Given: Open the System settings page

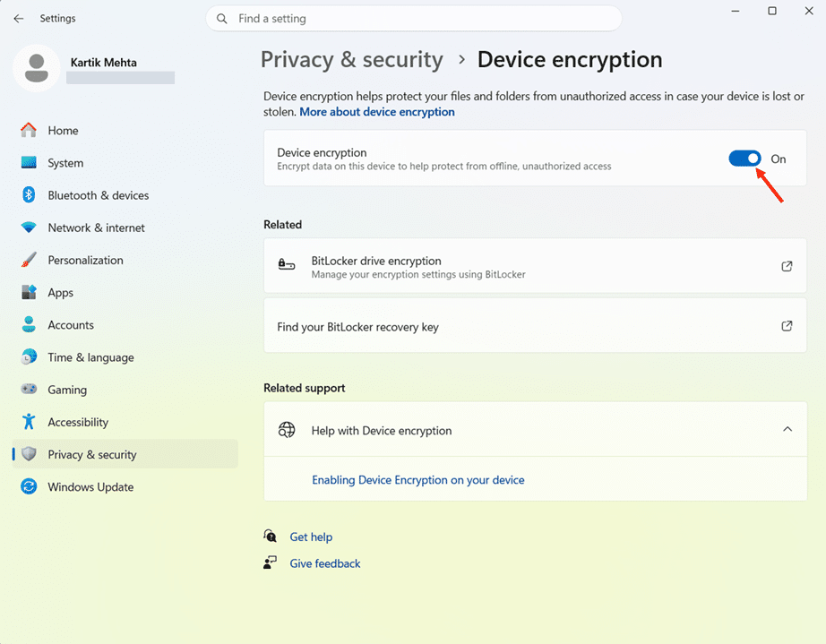Looking at the screenshot, I should coord(65,163).
